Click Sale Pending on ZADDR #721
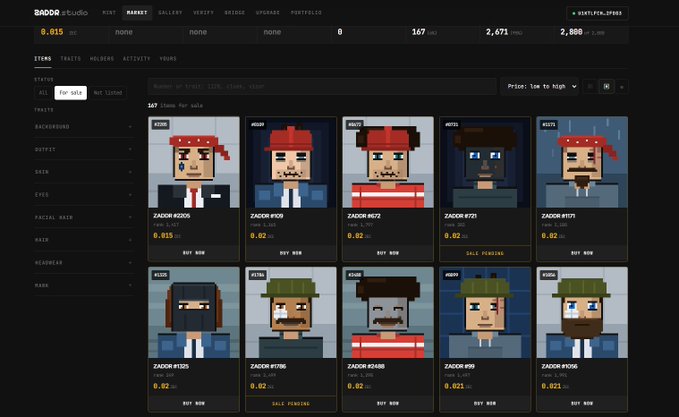 [x=485, y=253]
